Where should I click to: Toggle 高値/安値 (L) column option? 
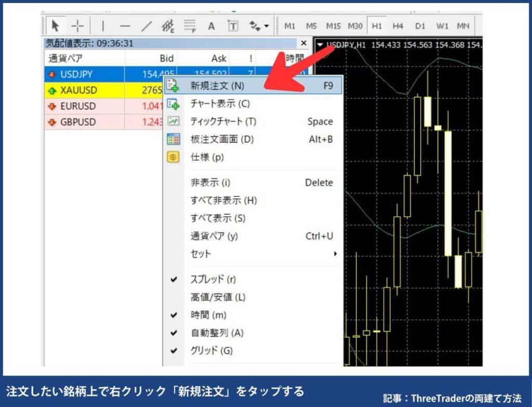coord(253,297)
